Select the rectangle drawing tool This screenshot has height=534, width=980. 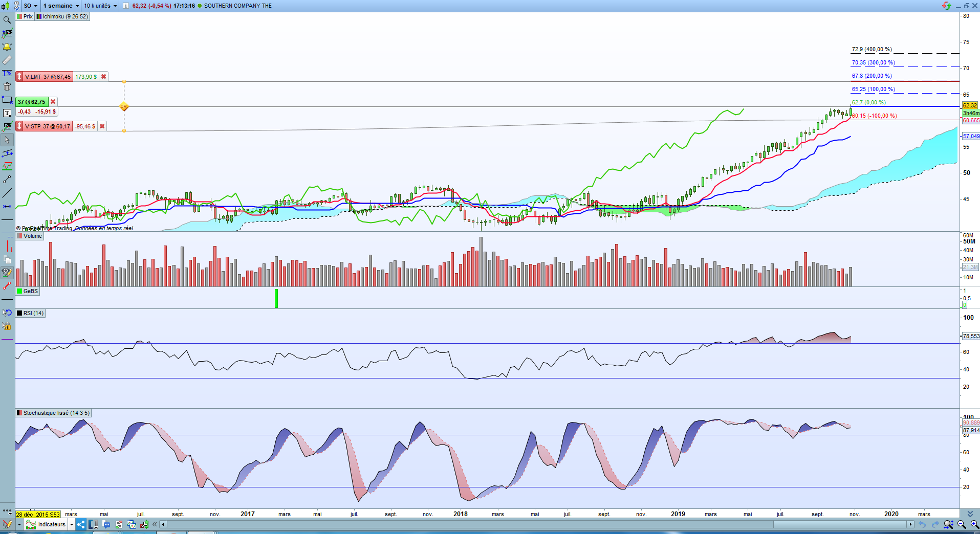[x=7, y=100]
